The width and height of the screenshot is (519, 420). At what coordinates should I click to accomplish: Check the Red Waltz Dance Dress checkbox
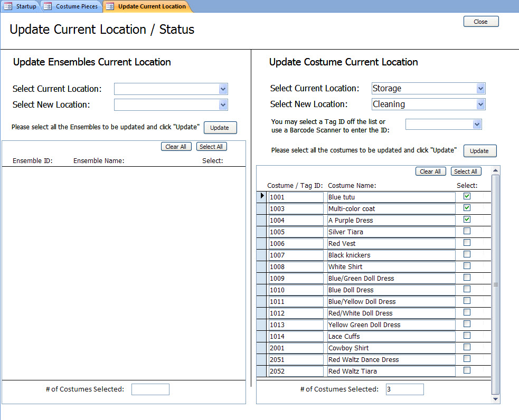467,358
